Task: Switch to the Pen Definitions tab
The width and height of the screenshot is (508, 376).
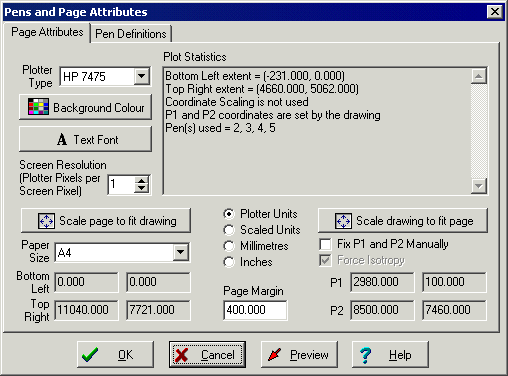Action: click(x=131, y=34)
